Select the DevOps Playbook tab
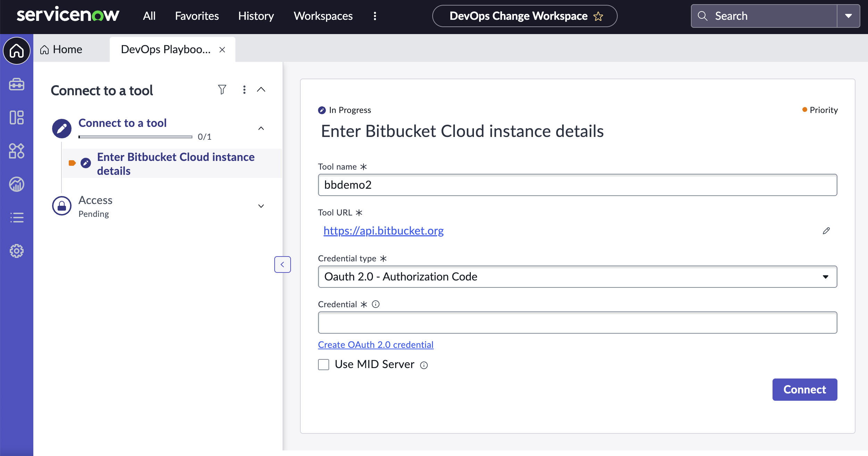Viewport: 868px width, 456px height. coord(166,50)
